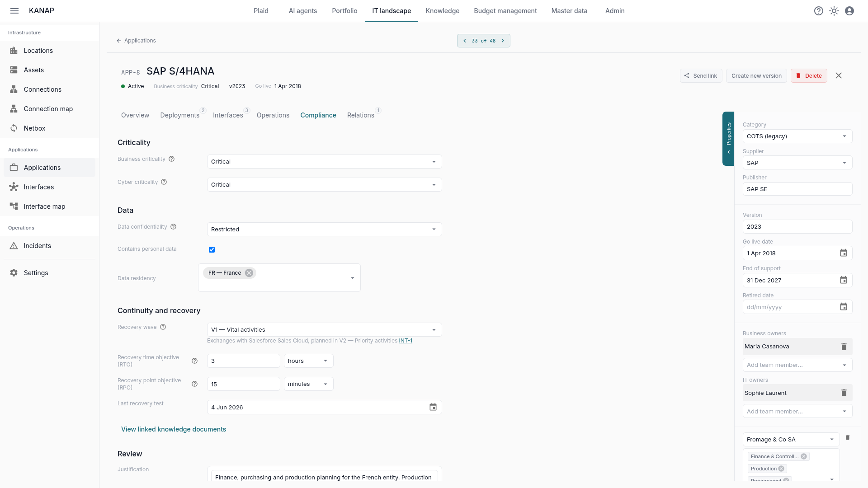Image resolution: width=868 pixels, height=488 pixels.
Task: Click the Delete button
Action: tap(809, 76)
